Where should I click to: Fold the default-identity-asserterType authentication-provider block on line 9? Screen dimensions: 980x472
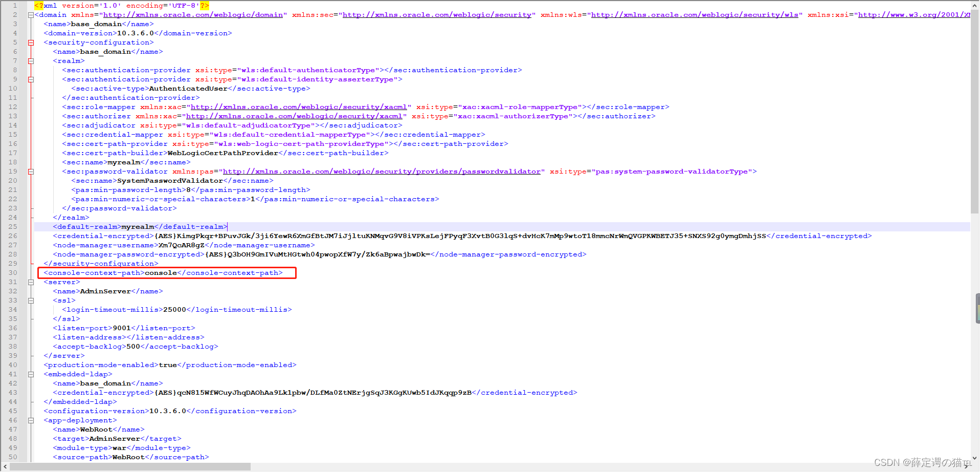tap(31, 79)
